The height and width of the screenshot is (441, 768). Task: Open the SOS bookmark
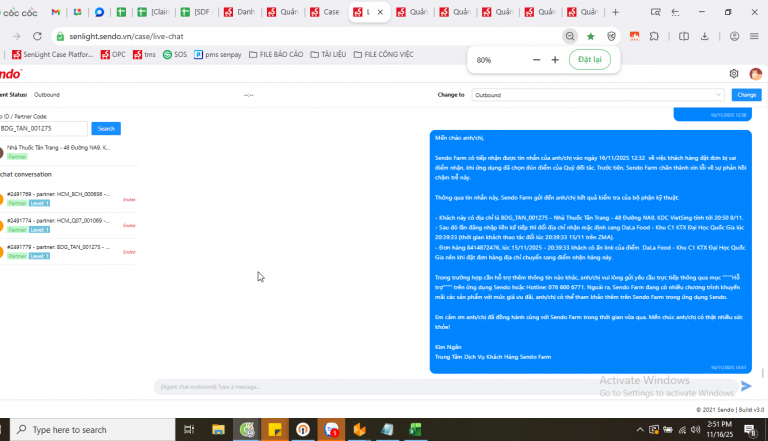pos(175,54)
